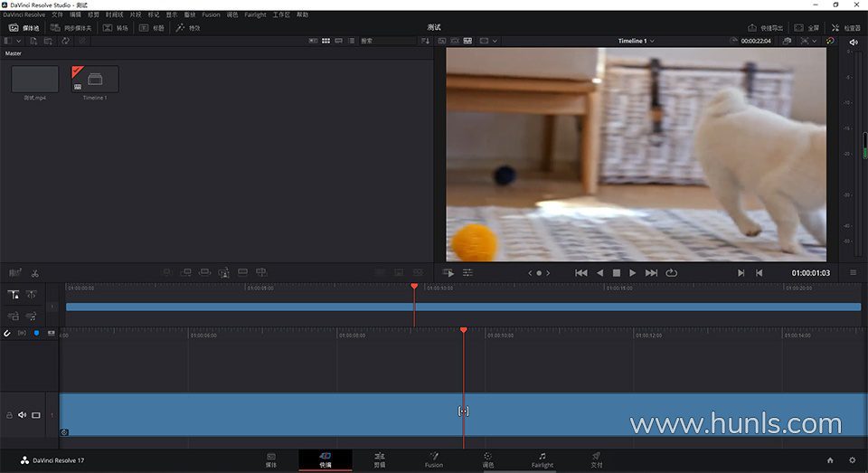Viewport: 868px width, 473px height.
Task: Click the Source Overwrite edit icon
Action: click(261, 272)
